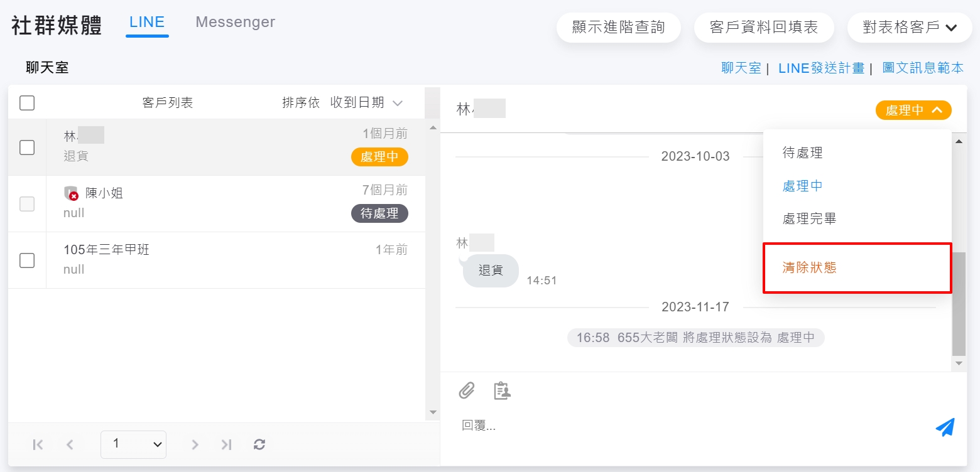
Task: Open the customer info clipboard icon
Action: click(x=502, y=390)
